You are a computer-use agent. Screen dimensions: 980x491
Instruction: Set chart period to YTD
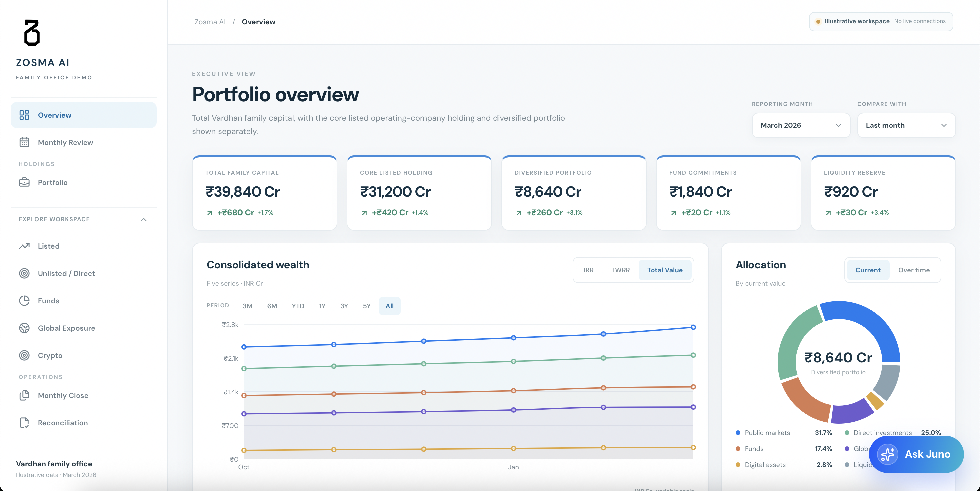point(298,306)
